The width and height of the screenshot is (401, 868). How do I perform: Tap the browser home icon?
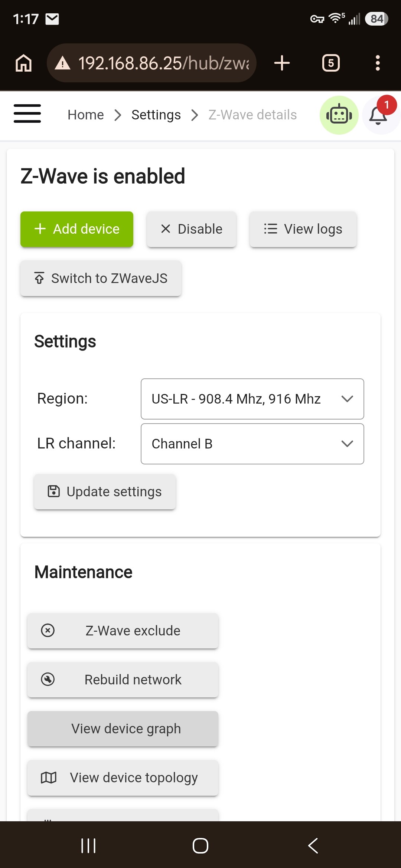(24, 63)
